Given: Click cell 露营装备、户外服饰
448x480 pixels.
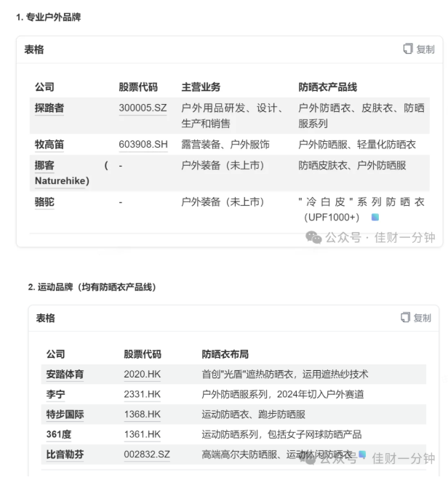Looking at the screenshot, I should coord(225,144).
